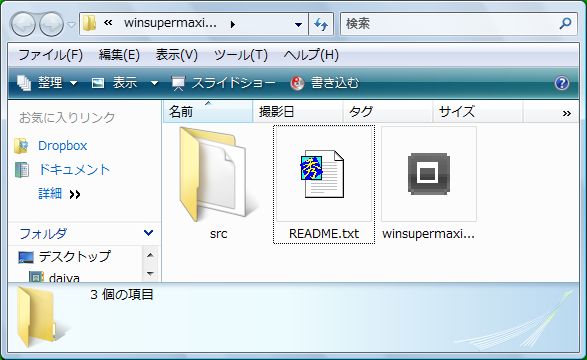Sort by 撮影日 column header
The height and width of the screenshot is (360, 587).
click(x=298, y=112)
